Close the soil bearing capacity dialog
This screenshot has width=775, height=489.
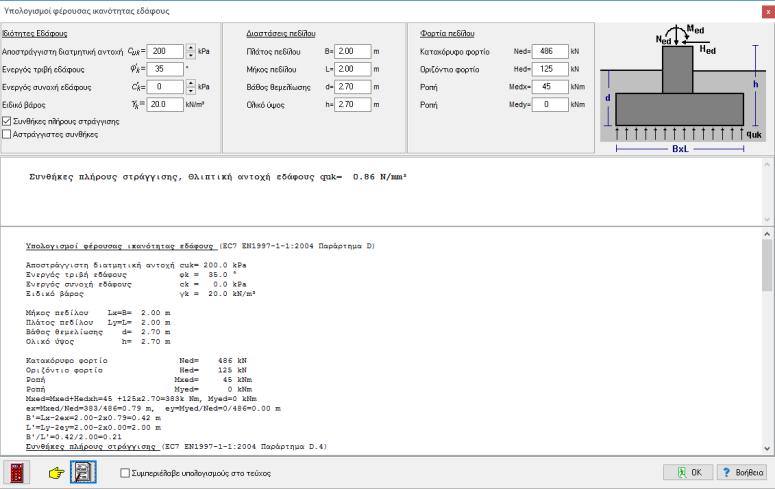(768, 12)
